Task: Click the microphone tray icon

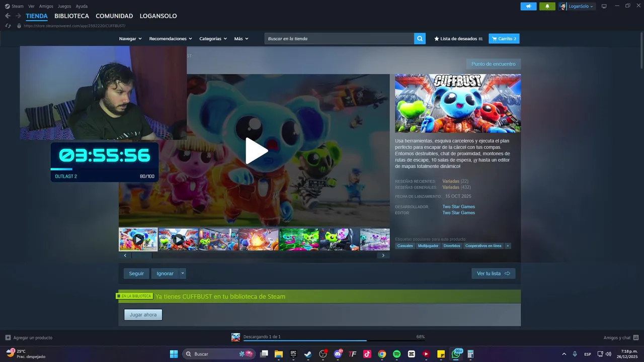Action: point(575,354)
